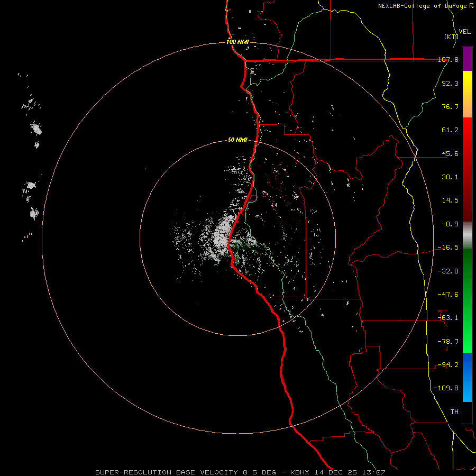Click the 100 NMI range ring label
This screenshot has width=476, height=476.
(237, 42)
